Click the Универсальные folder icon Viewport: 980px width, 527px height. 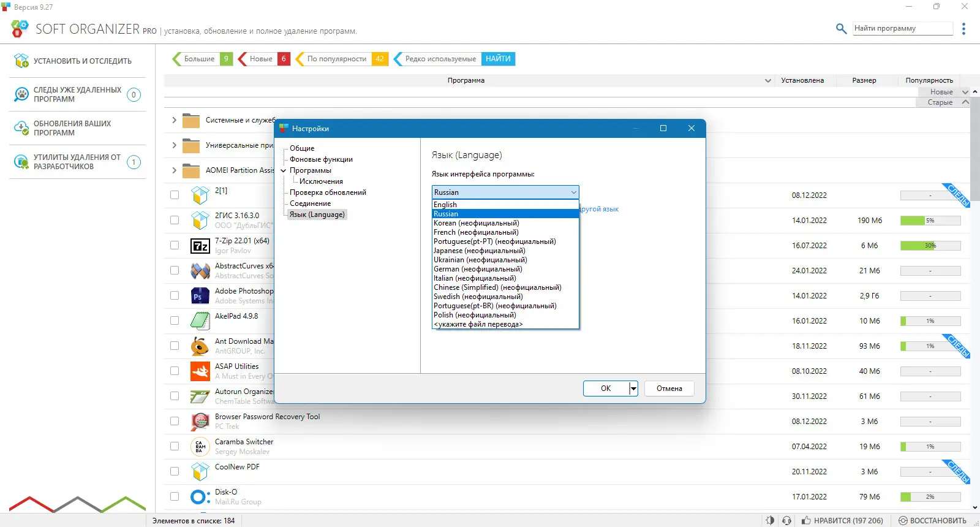tap(191, 146)
